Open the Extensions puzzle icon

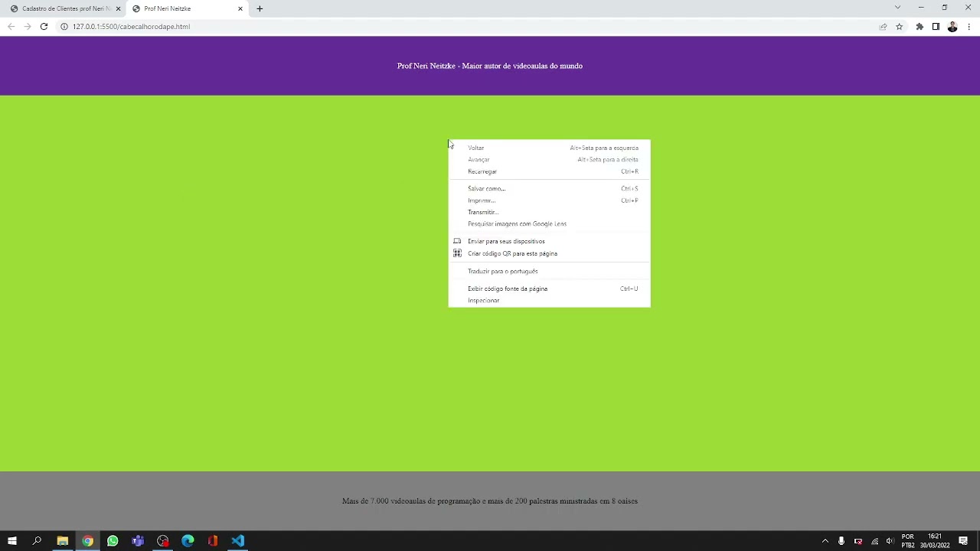[920, 26]
